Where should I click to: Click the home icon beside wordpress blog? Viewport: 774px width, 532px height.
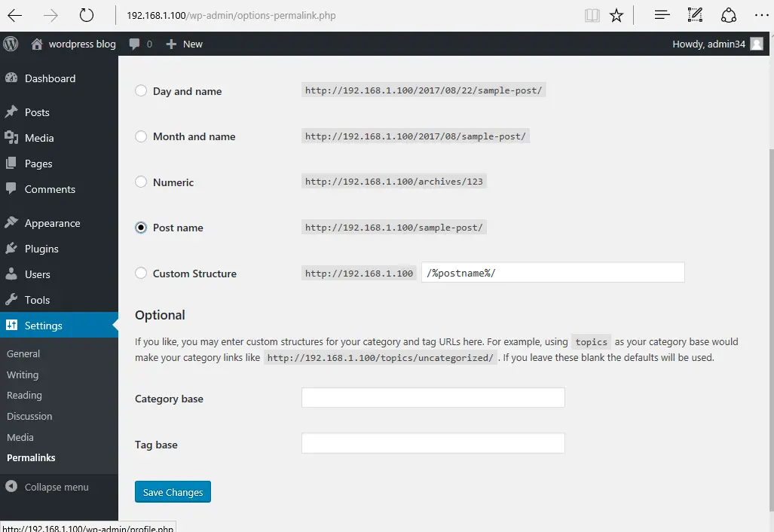click(36, 44)
